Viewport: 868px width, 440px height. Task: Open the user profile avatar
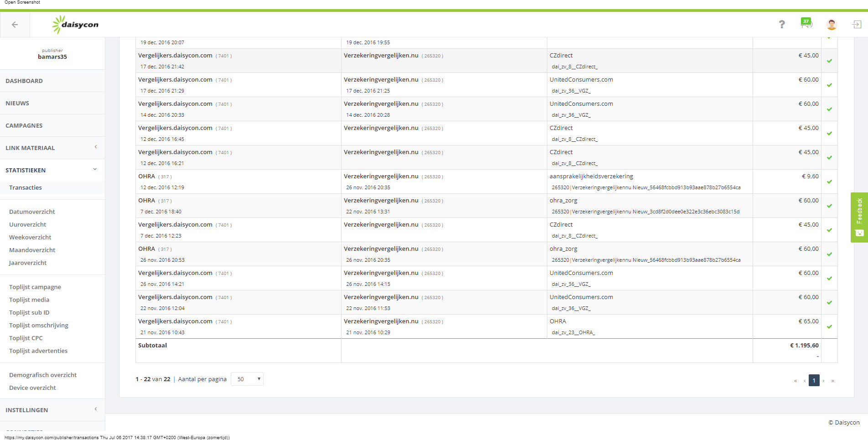coord(832,25)
